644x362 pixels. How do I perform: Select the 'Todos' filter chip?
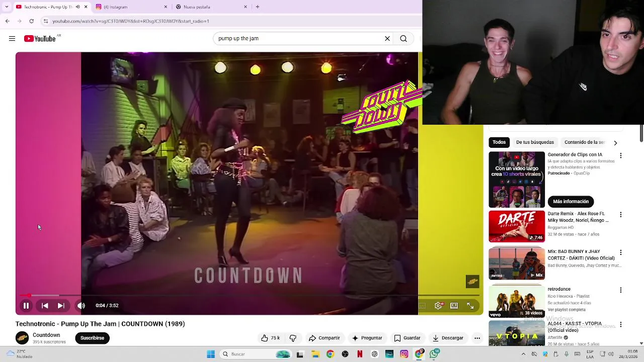pos(499,142)
